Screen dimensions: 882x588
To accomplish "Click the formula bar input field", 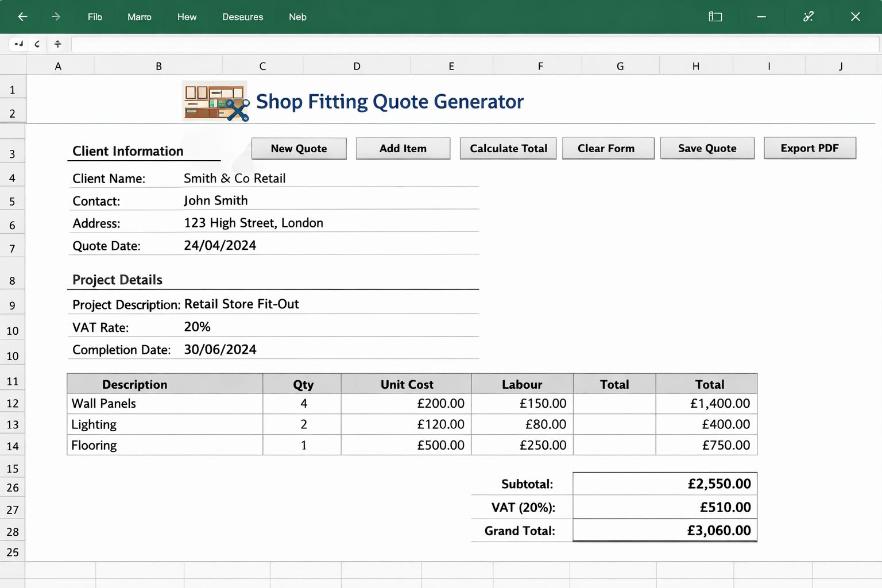I will click(x=475, y=44).
